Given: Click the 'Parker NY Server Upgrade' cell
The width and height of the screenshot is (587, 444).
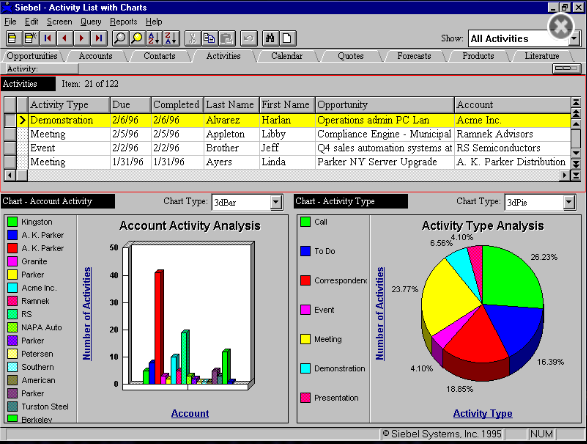Looking at the screenshot, I should pos(384,162).
